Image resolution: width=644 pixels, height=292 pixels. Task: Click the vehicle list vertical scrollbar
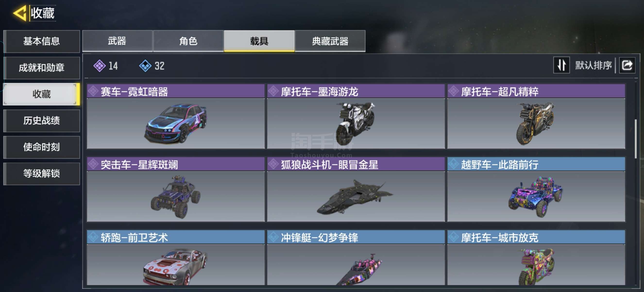coord(636,139)
